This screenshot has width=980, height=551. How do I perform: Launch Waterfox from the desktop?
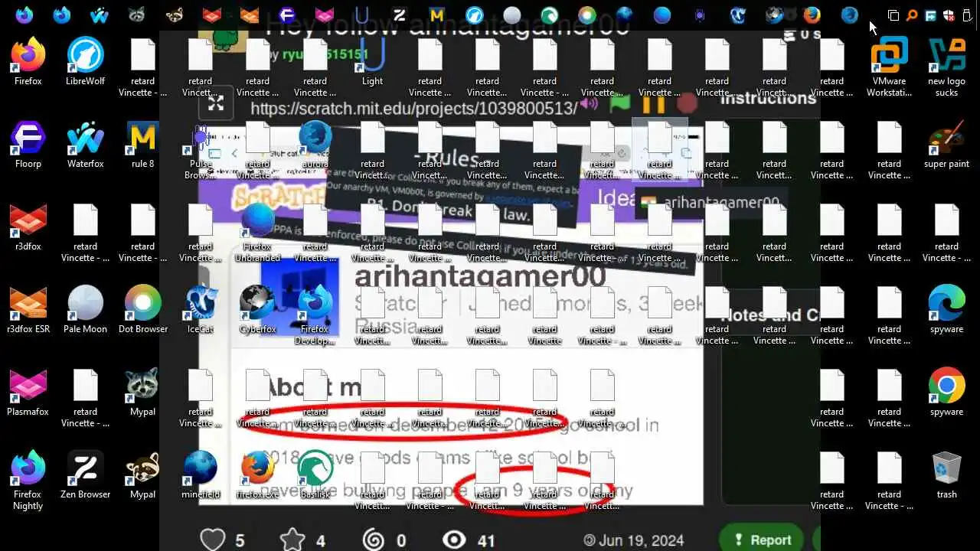[x=85, y=144]
